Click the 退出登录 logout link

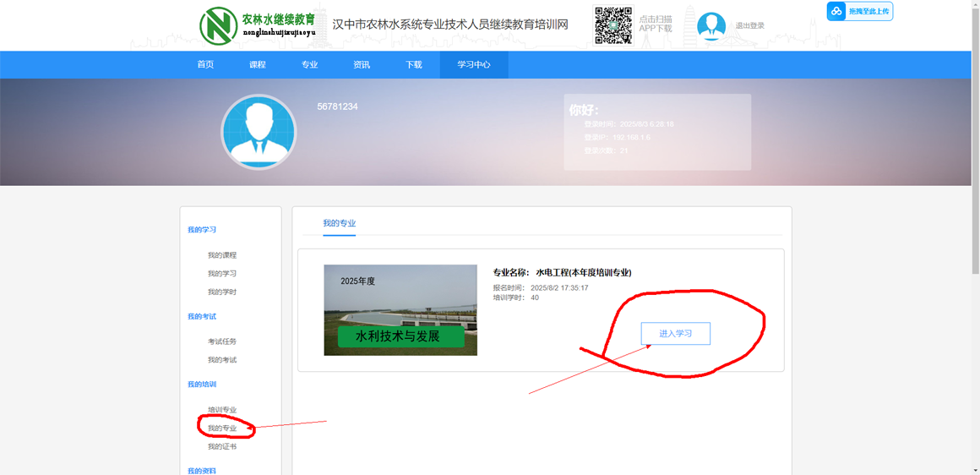coord(749,26)
